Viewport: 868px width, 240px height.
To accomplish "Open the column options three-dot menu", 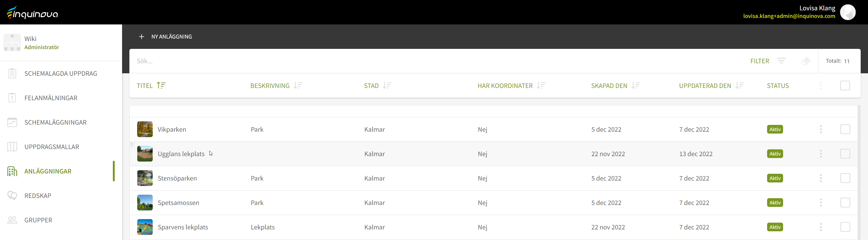I will [821, 86].
